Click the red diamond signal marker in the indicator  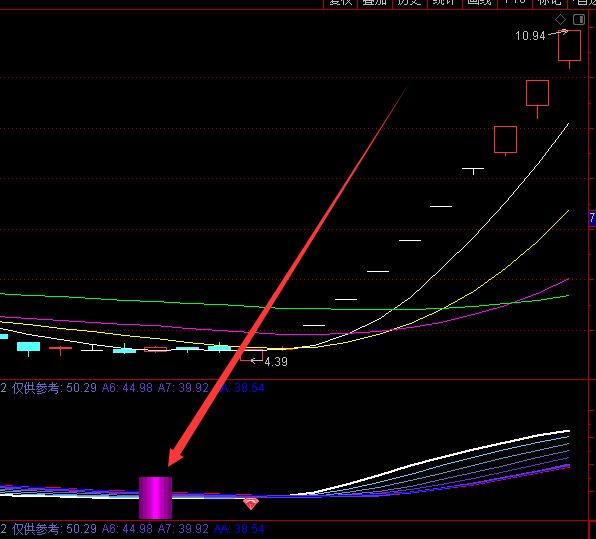coord(251,504)
